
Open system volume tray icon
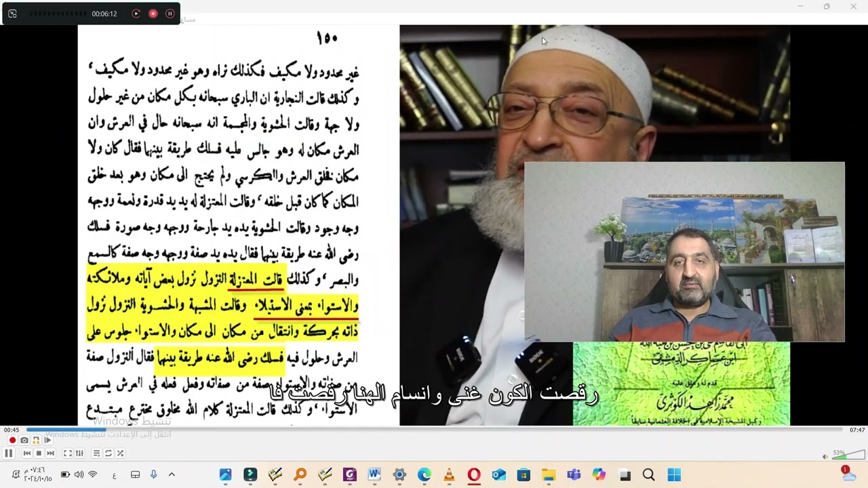tap(79, 474)
